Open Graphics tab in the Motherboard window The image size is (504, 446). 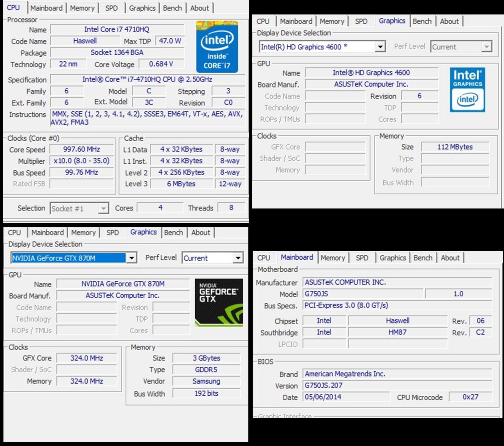click(393, 258)
